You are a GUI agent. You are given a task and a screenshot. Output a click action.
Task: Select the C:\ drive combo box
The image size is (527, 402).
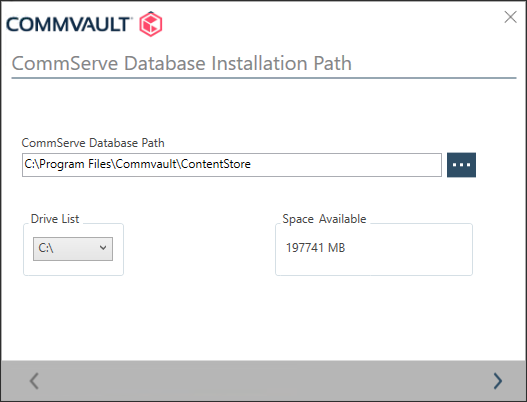point(73,249)
